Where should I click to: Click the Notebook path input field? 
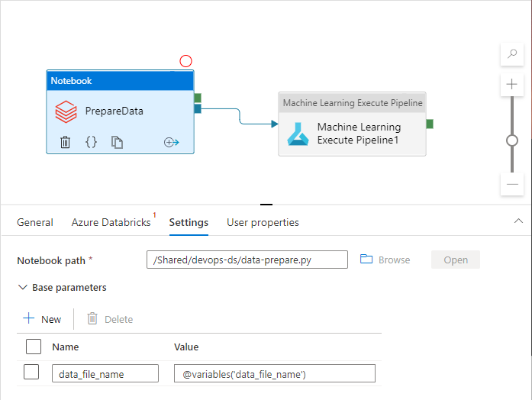(247, 260)
